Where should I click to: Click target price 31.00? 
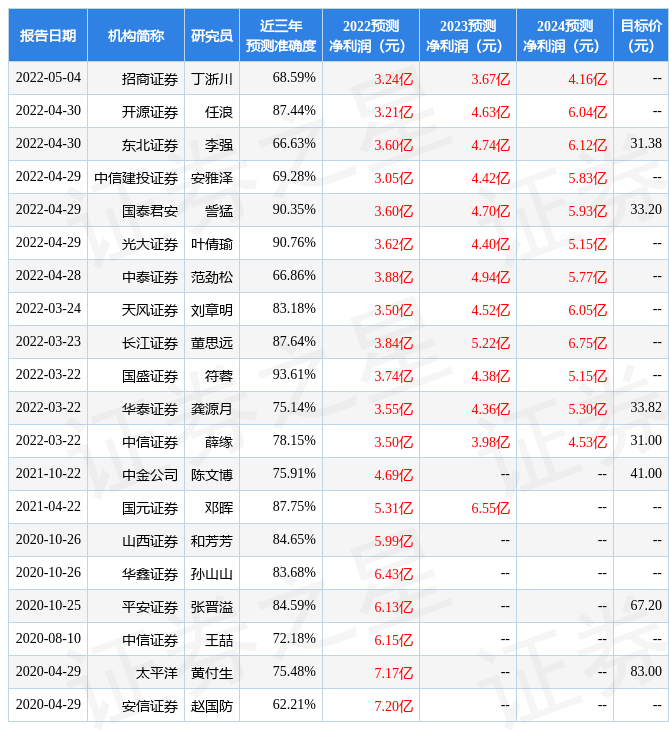click(646, 440)
